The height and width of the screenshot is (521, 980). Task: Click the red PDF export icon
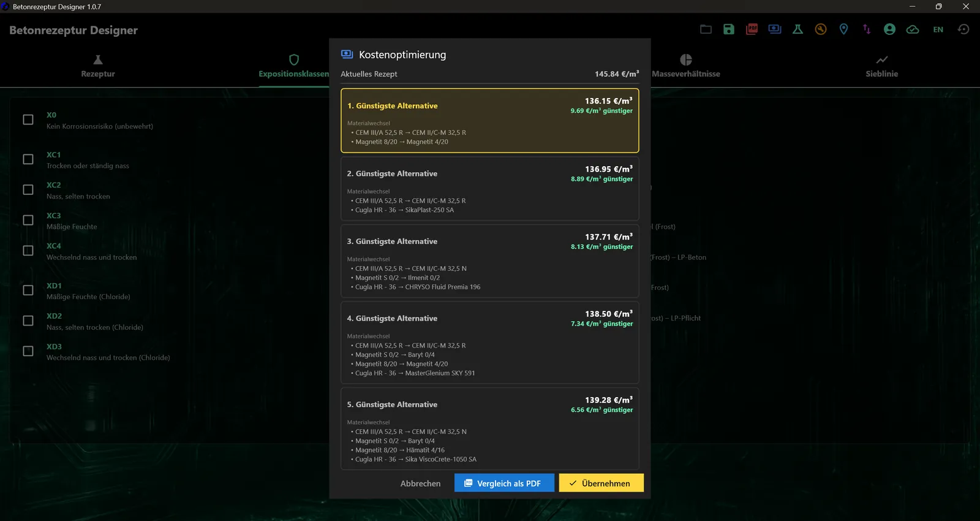pos(752,29)
